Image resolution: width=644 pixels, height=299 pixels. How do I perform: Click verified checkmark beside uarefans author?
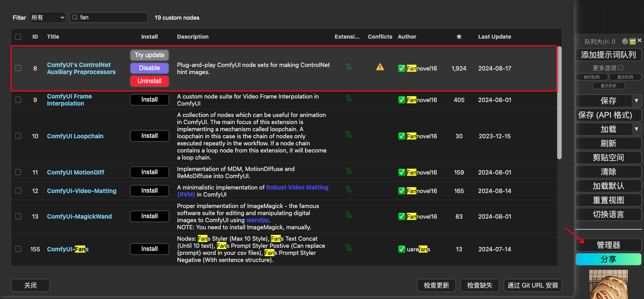click(x=402, y=249)
